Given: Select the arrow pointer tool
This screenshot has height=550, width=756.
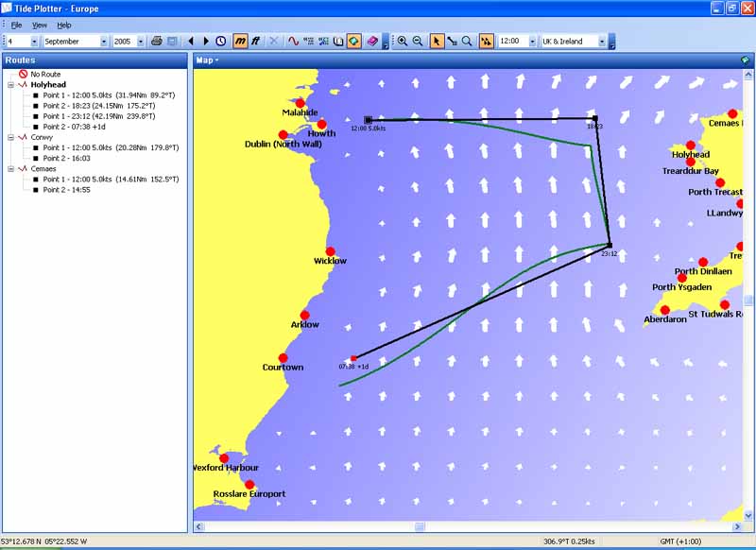Looking at the screenshot, I should [436, 42].
